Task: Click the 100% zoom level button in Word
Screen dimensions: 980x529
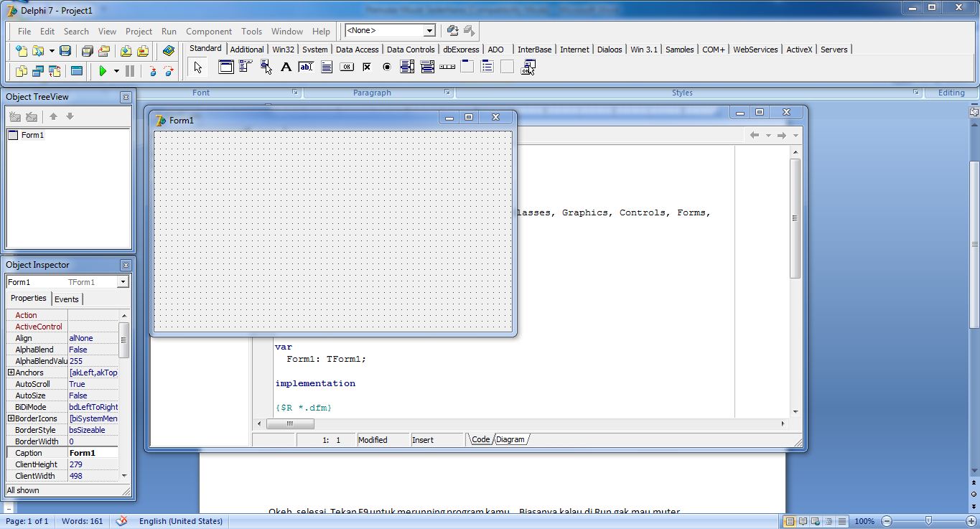Action: (x=864, y=521)
